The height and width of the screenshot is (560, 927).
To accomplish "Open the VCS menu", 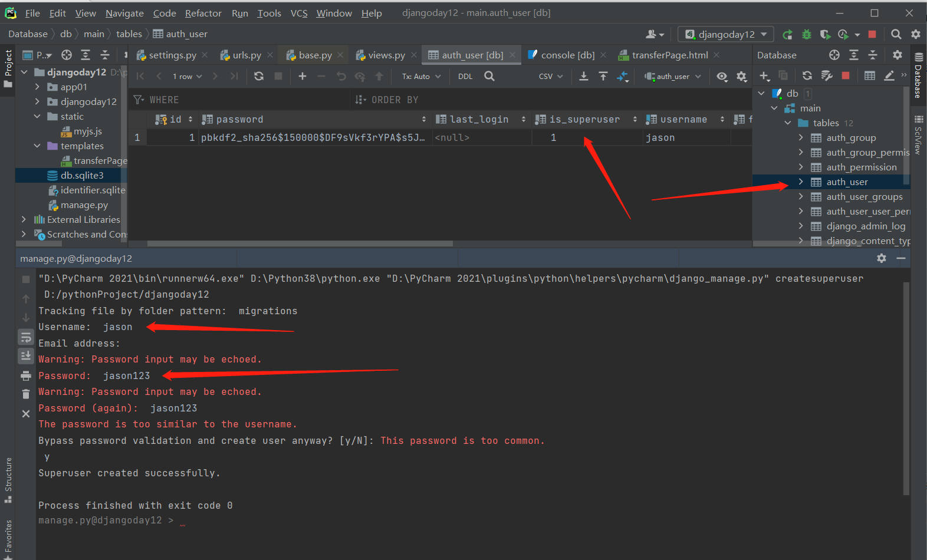I will coord(299,13).
